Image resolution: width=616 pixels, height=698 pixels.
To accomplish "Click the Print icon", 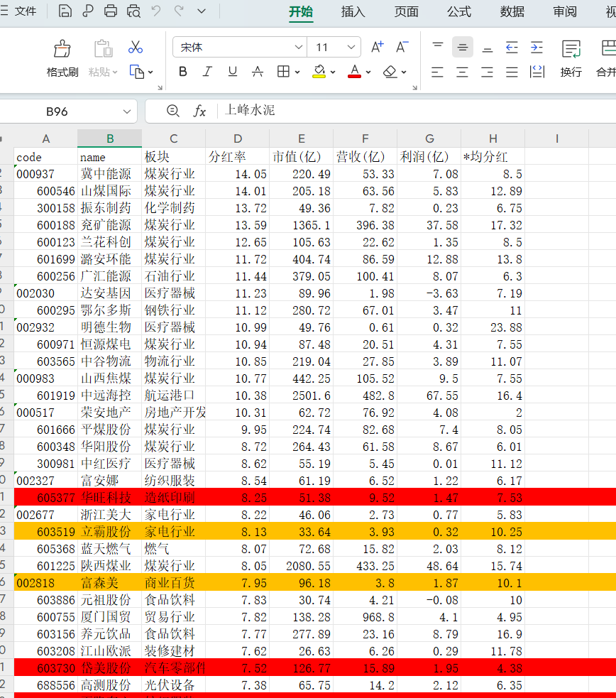I will (x=110, y=11).
